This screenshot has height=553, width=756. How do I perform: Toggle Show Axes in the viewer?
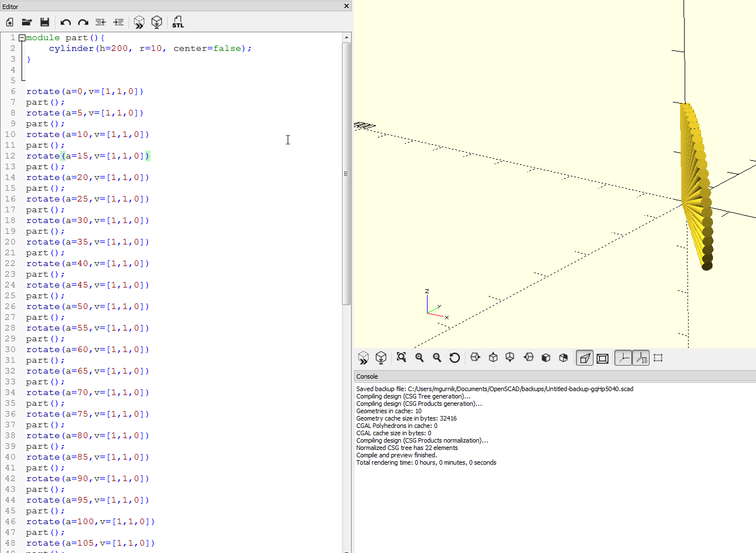(623, 358)
